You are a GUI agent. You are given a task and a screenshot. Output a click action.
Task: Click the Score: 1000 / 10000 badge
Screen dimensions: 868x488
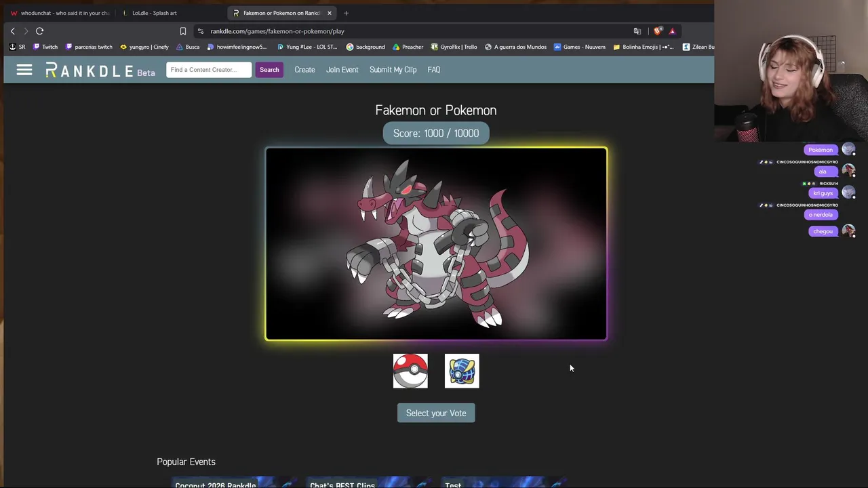point(436,134)
